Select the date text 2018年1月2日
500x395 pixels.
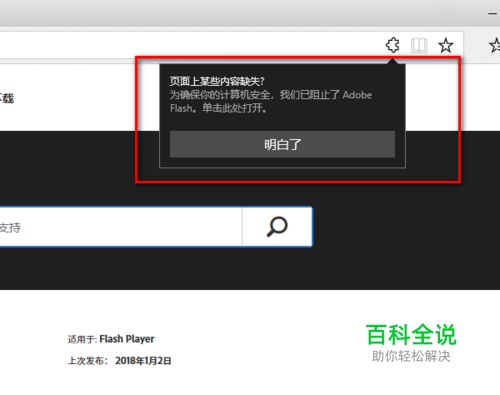point(143,361)
